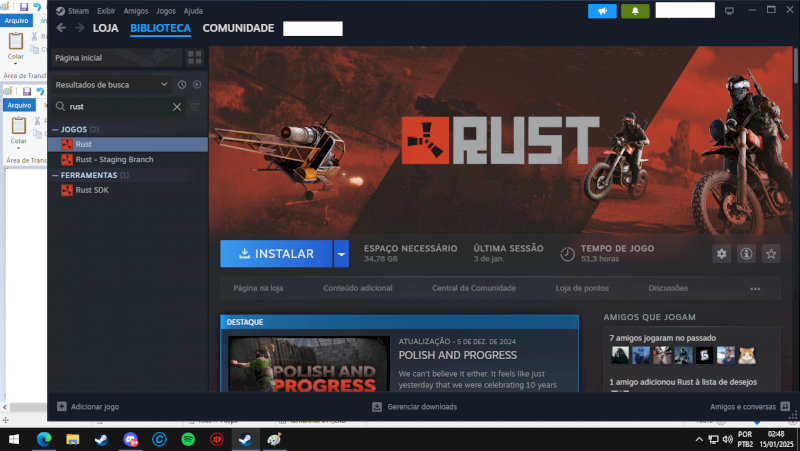Open the Jogos menu

[x=166, y=11]
